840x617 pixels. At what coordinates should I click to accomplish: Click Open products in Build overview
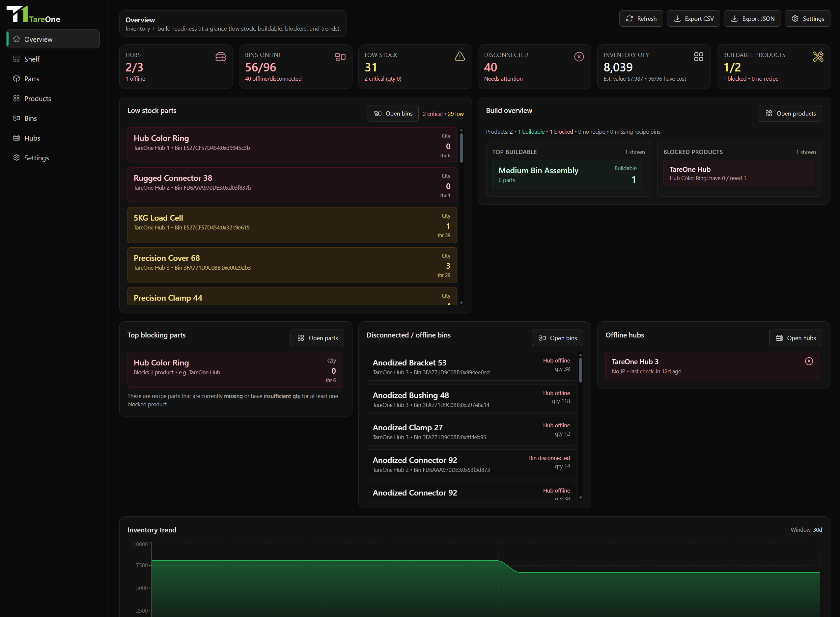(x=790, y=114)
